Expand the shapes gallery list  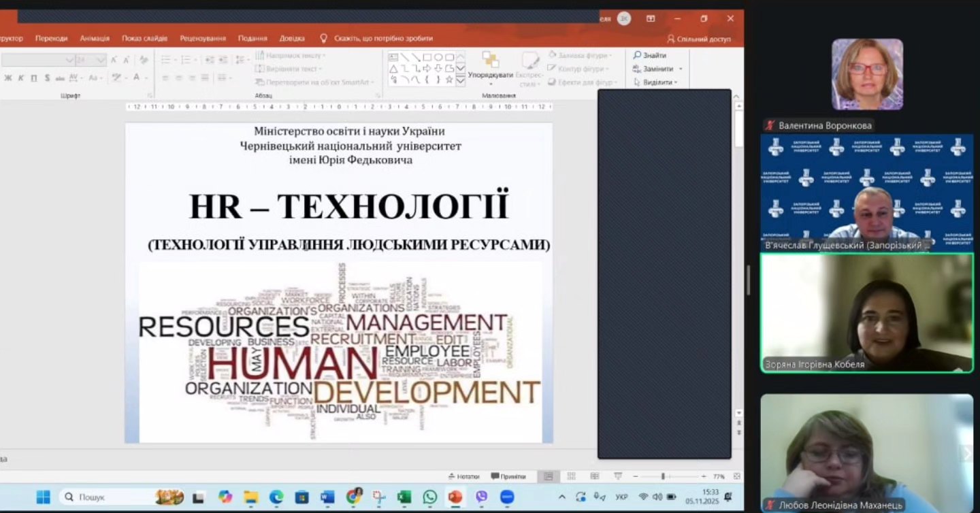click(461, 81)
